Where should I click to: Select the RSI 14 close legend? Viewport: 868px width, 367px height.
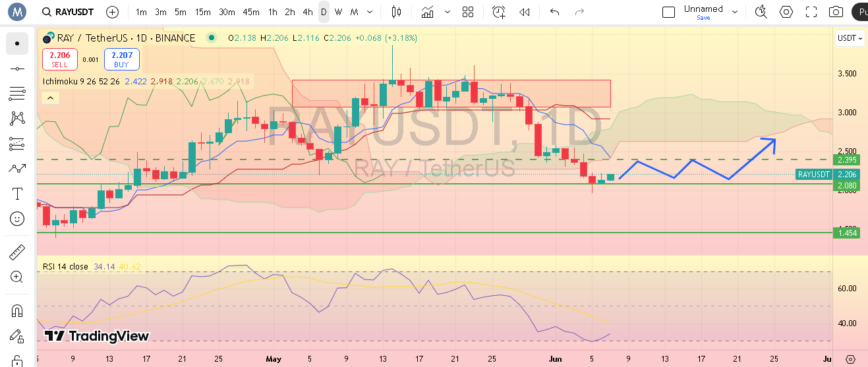[65, 266]
